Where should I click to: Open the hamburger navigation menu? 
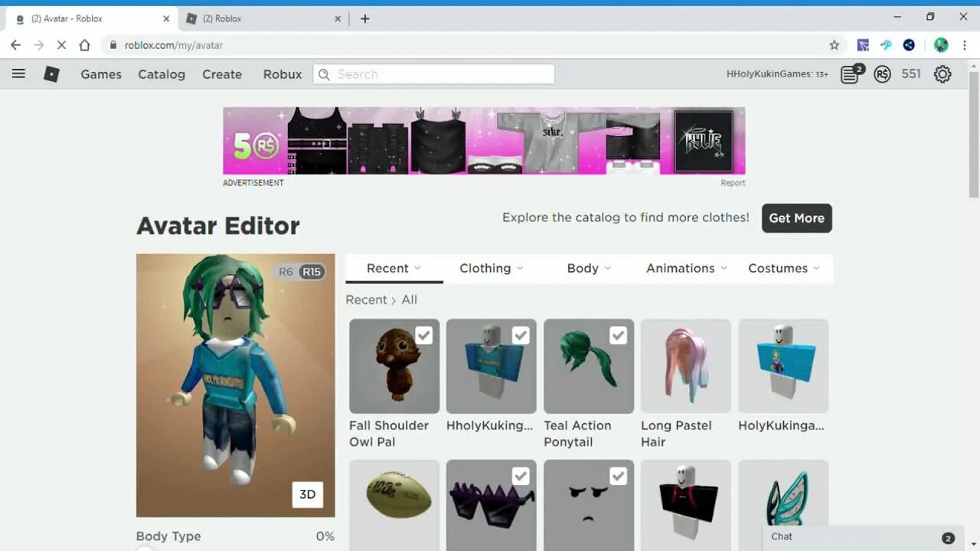click(x=18, y=73)
